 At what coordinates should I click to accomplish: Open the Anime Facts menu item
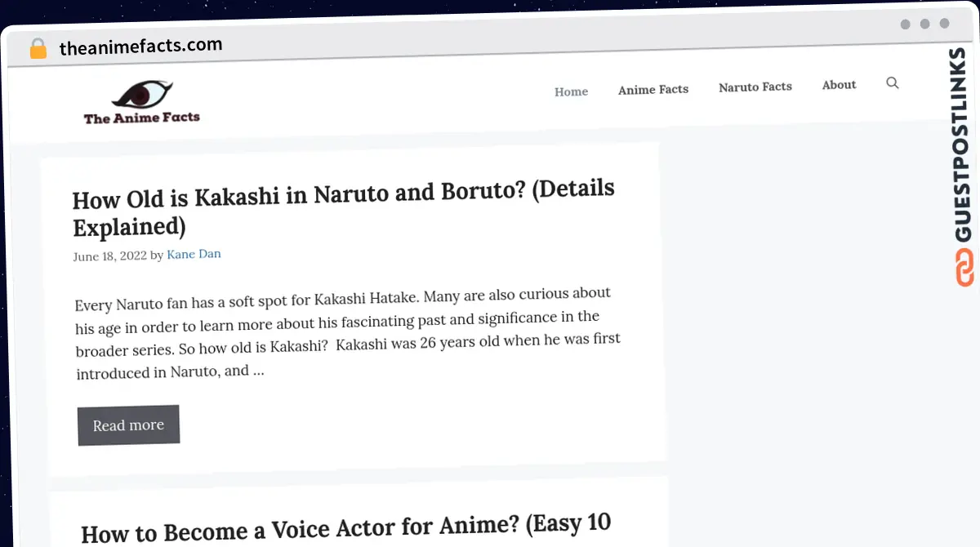[653, 90]
